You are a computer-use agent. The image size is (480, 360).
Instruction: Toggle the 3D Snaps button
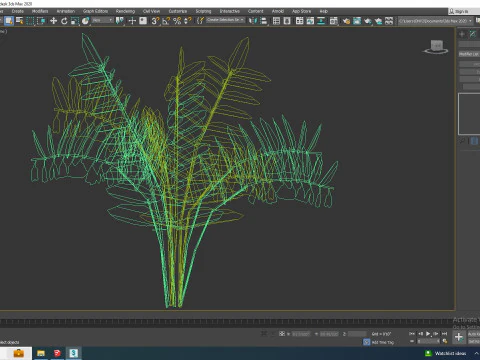click(155, 21)
